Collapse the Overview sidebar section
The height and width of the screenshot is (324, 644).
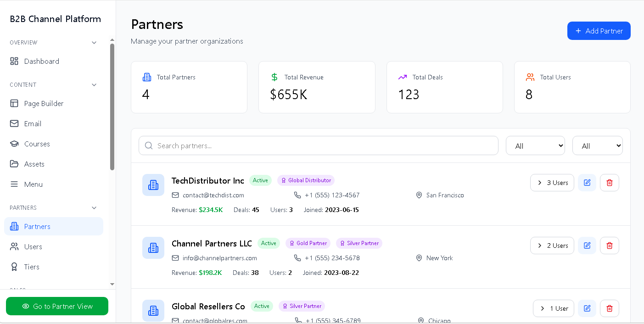point(94,43)
